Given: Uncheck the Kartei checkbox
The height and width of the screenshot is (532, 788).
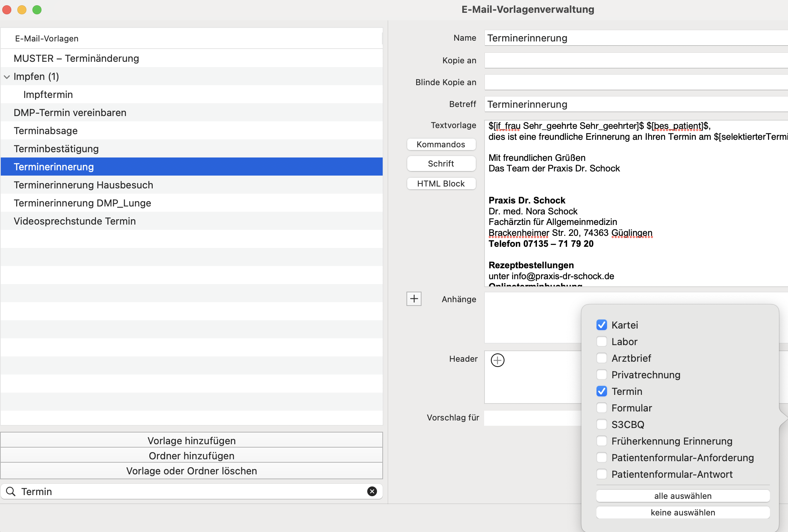Looking at the screenshot, I should 602,325.
